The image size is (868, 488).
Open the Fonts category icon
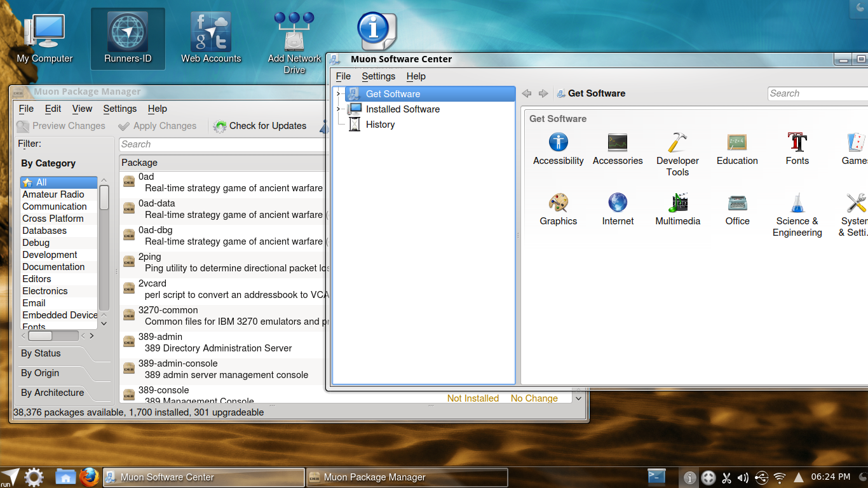(x=797, y=149)
